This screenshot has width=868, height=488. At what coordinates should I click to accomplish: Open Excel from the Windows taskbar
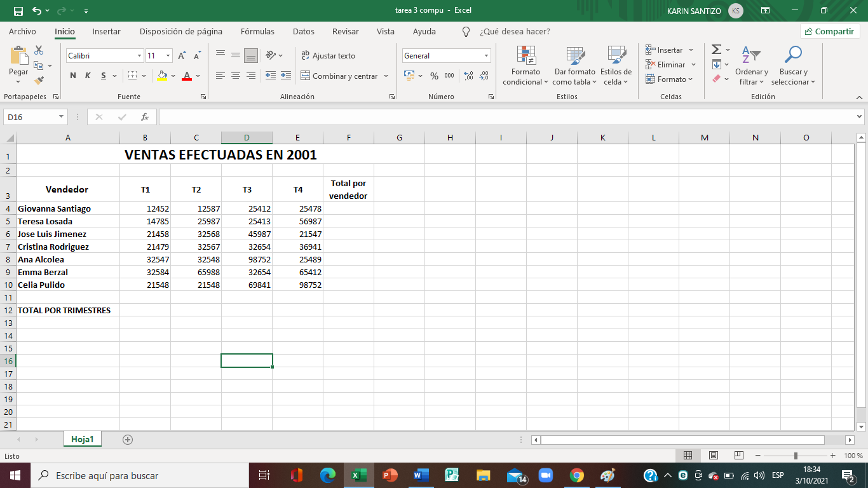tap(359, 475)
